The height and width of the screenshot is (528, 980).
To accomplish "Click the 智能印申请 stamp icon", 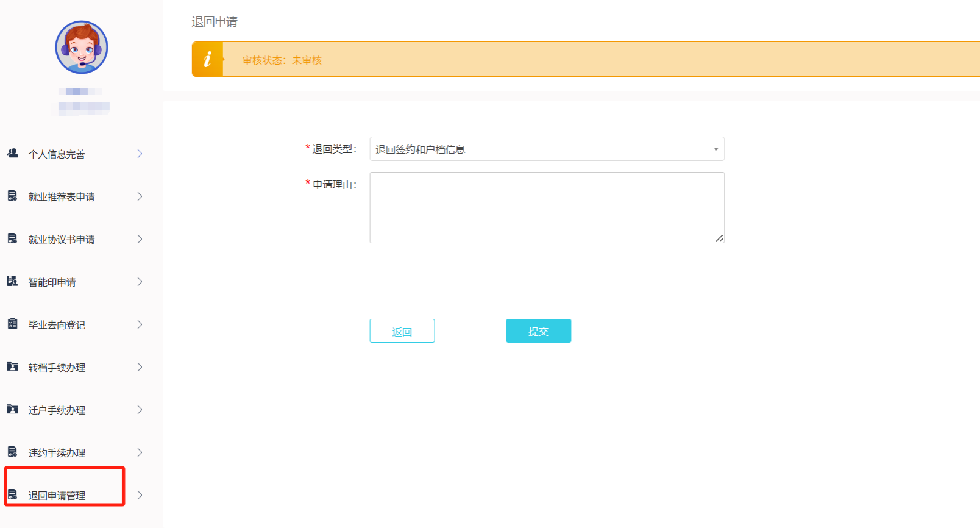I will pyautogui.click(x=12, y=281).
